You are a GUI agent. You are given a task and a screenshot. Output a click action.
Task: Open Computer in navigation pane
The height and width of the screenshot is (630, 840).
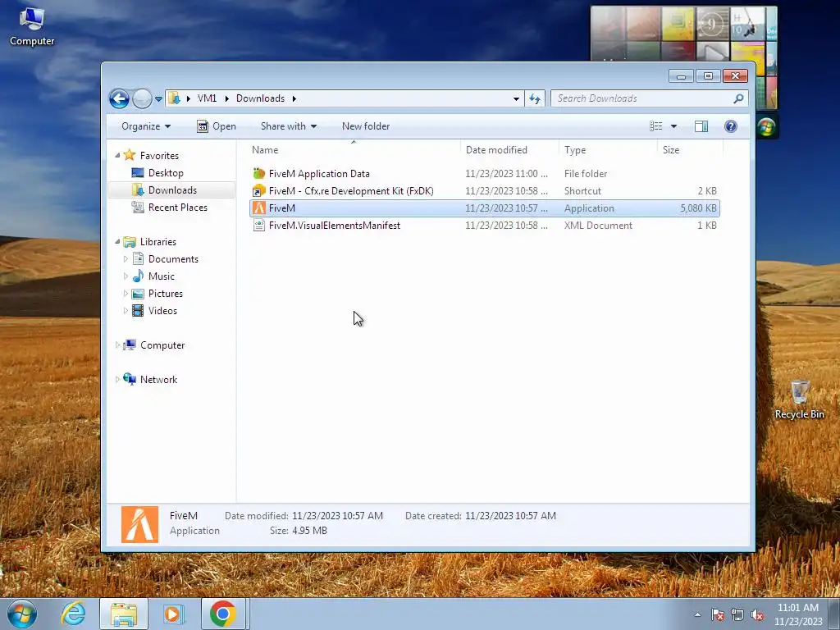coord(162,345)
